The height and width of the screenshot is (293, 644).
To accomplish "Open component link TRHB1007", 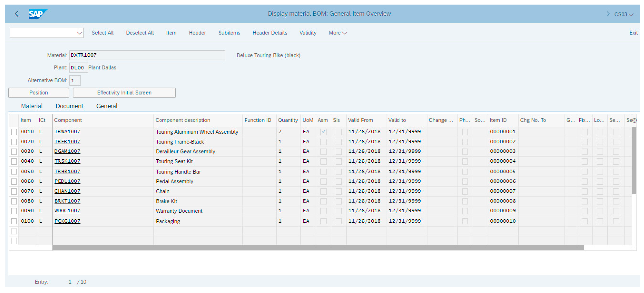I will (67, 172).
